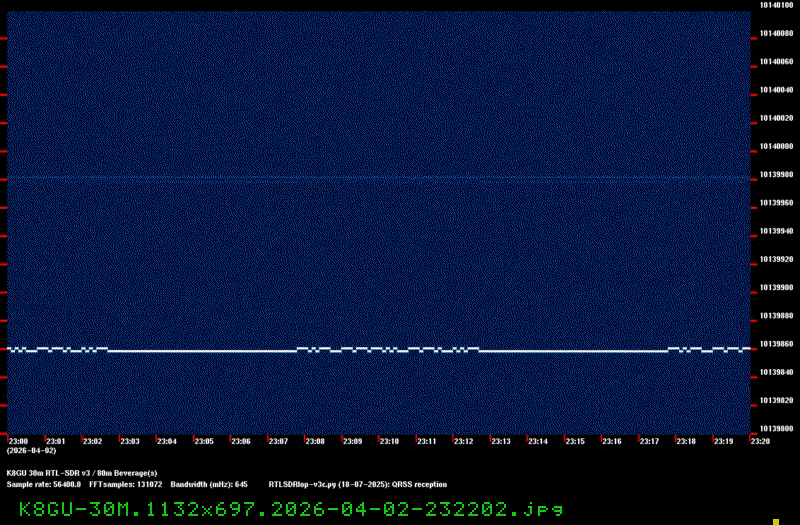Click the (2026-04-02) date label
This screenshot has height=525, width=800.
[31, 451]
